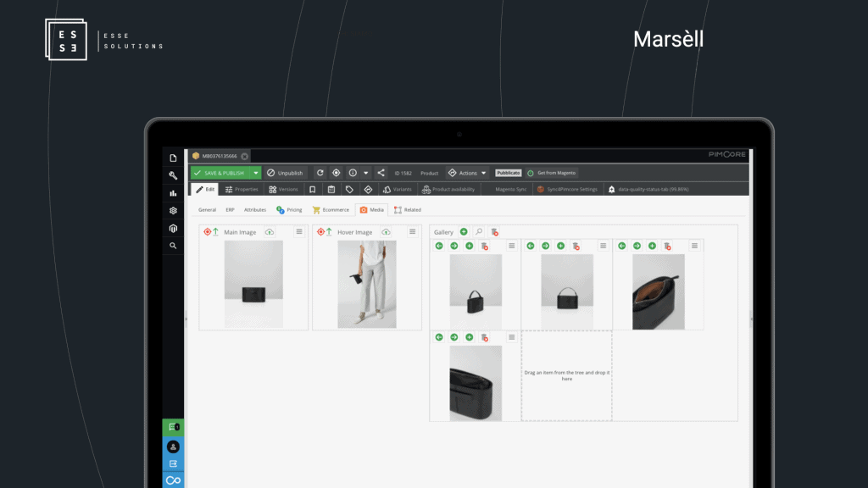Open the tag icon tab
Screen dimensions: 868x488
click(x=349, y=189)
